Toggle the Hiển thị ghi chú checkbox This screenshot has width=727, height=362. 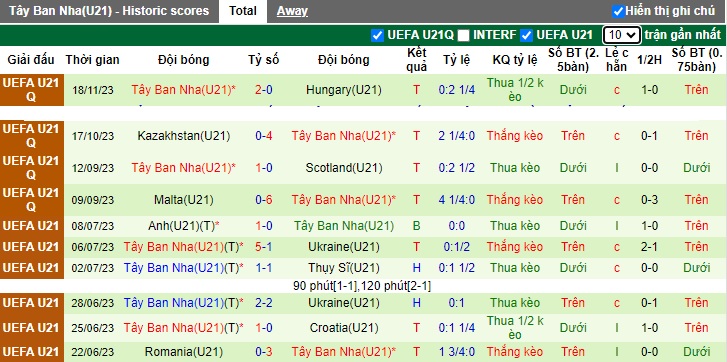(618, 11)
